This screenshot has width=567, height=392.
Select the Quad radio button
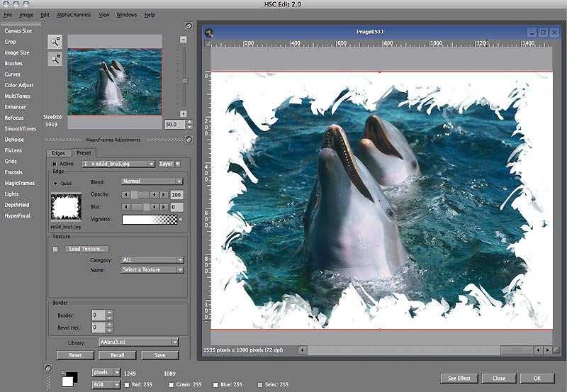pos(56,184)
